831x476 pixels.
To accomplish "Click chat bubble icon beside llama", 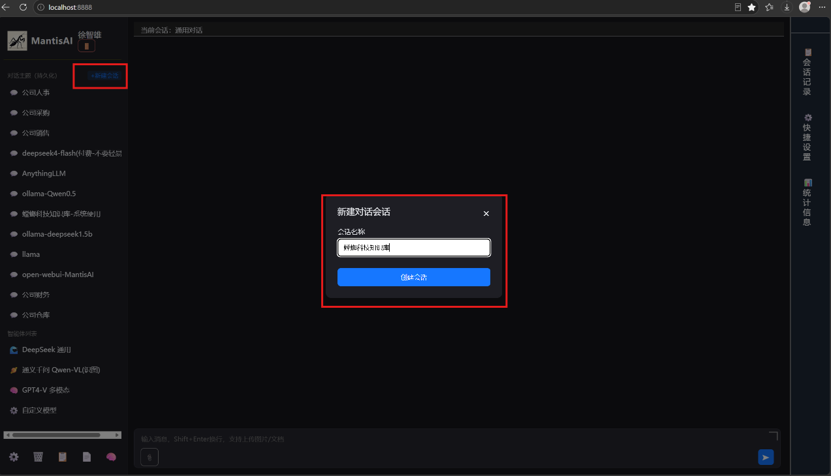I will pyautogui.click(x=14, y=254).
